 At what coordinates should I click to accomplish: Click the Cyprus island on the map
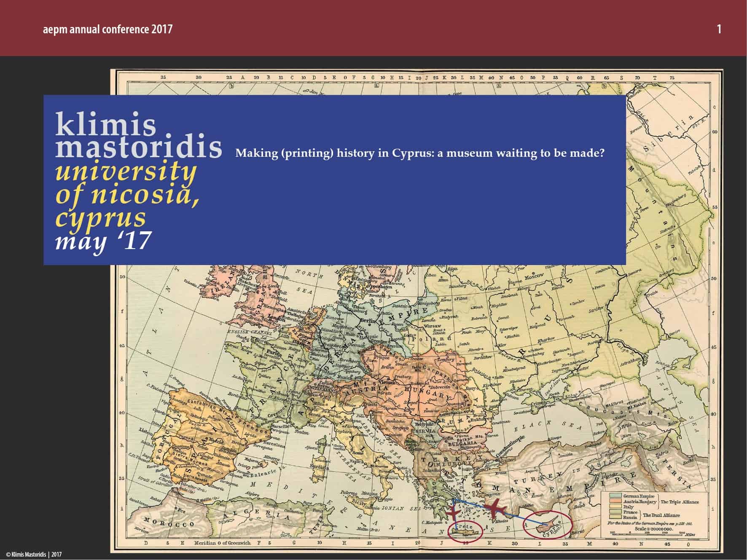coord(547,524)
